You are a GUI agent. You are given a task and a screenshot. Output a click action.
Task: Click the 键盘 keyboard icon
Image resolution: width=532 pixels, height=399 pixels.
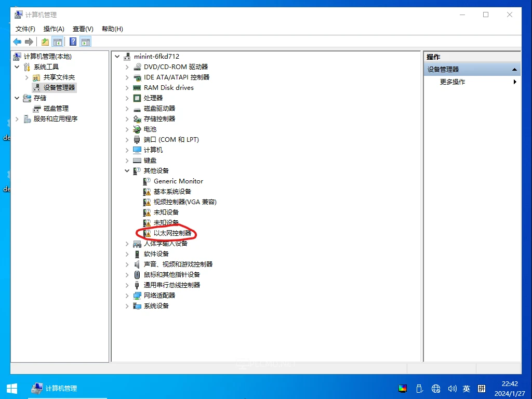[x=137, y=161]
